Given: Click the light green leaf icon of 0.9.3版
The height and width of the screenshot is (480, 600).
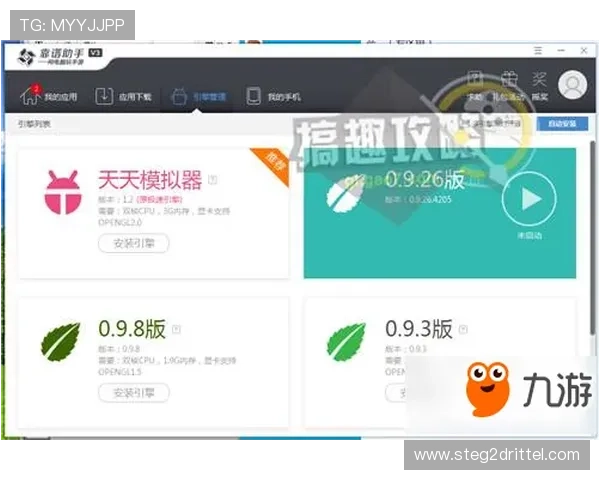Looking at the screenshot, I should pos(346,341).
